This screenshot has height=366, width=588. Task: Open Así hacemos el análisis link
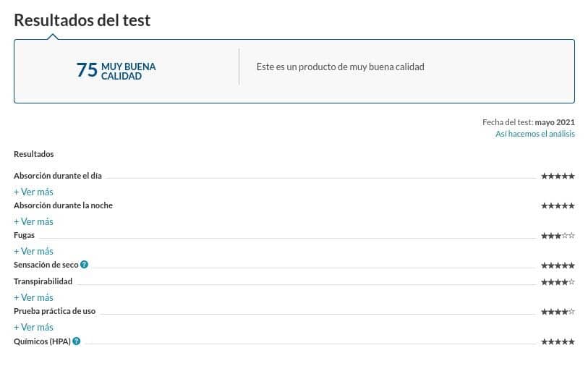pos(535,134)
